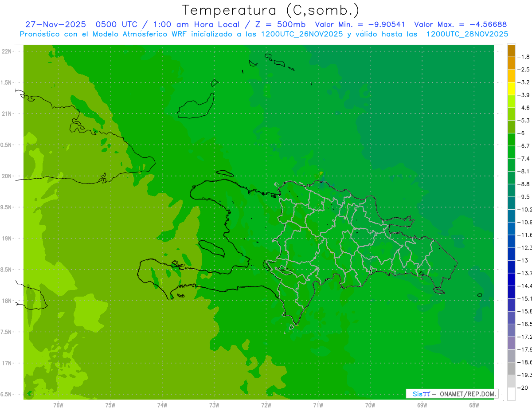Click the '20N' latitude label
The image size is (532, 411).
(x=7, y=176)
